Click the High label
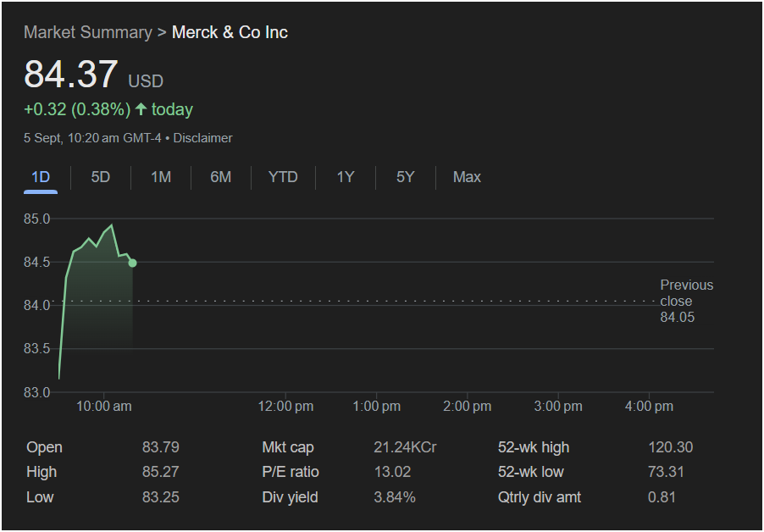This screenshot has width=764, height=532. 42,472
